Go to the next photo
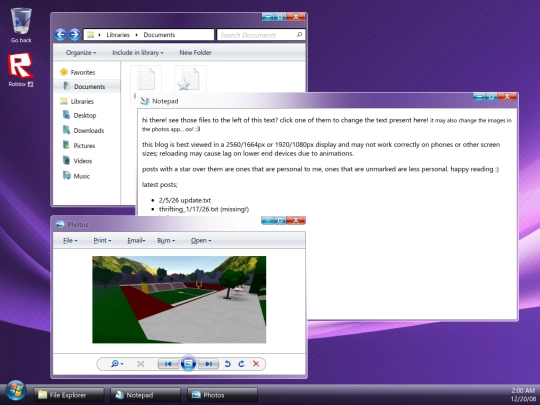This screenshot has height=405, width=540. pyautogui.click(x=208, y=364)
